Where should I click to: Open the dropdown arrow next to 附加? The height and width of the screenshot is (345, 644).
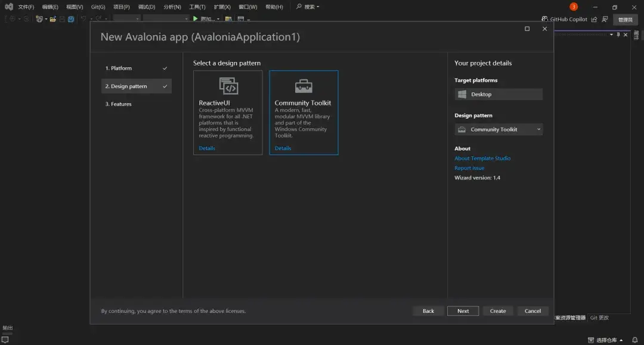click(x=218, y=18)
